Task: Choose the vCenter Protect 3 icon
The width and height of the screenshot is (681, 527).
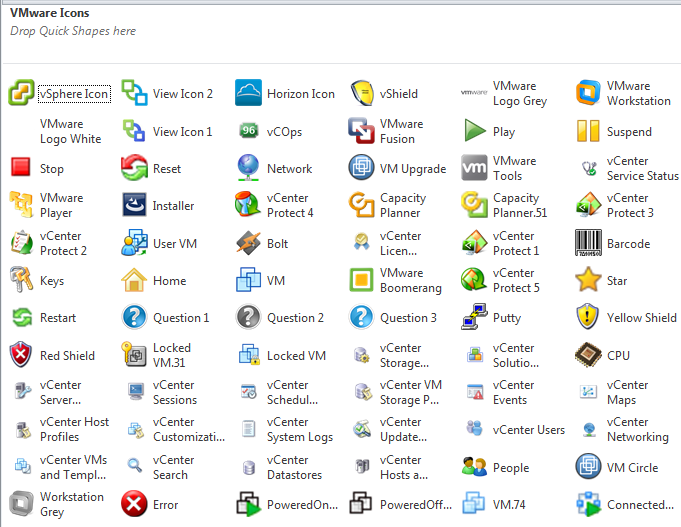Action: (588, 205)
